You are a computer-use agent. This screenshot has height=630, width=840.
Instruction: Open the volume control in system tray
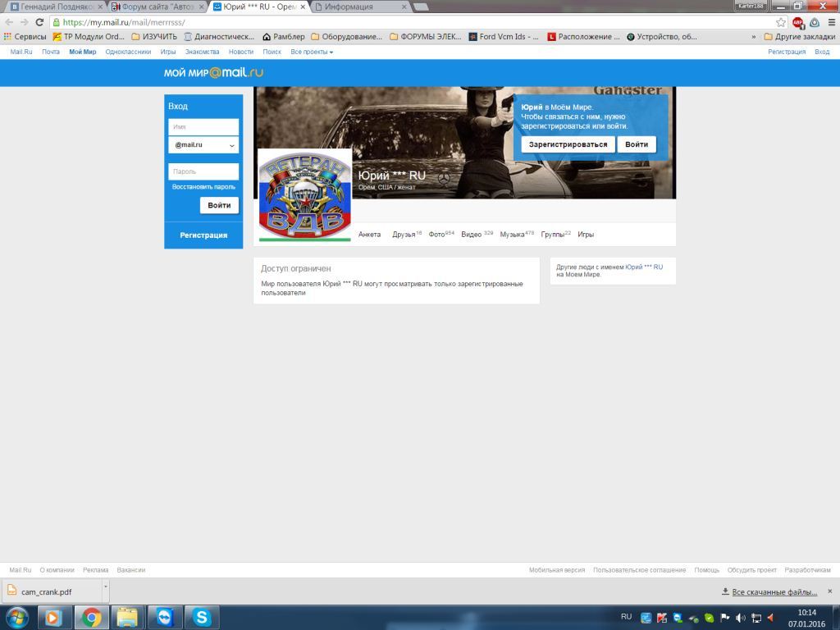[x=741, y=618]
